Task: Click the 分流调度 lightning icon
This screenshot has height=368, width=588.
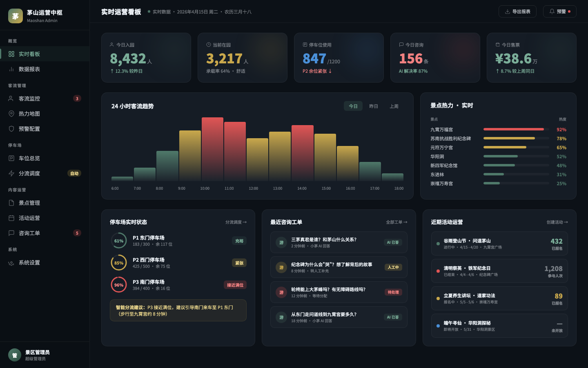Action: coord(11,173)
